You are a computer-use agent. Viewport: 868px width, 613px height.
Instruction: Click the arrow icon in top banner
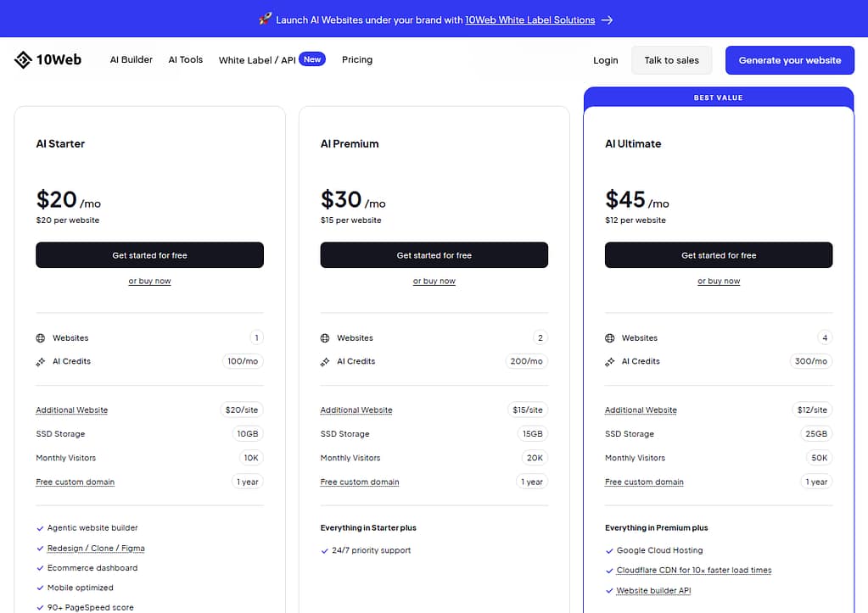point(608,20)
